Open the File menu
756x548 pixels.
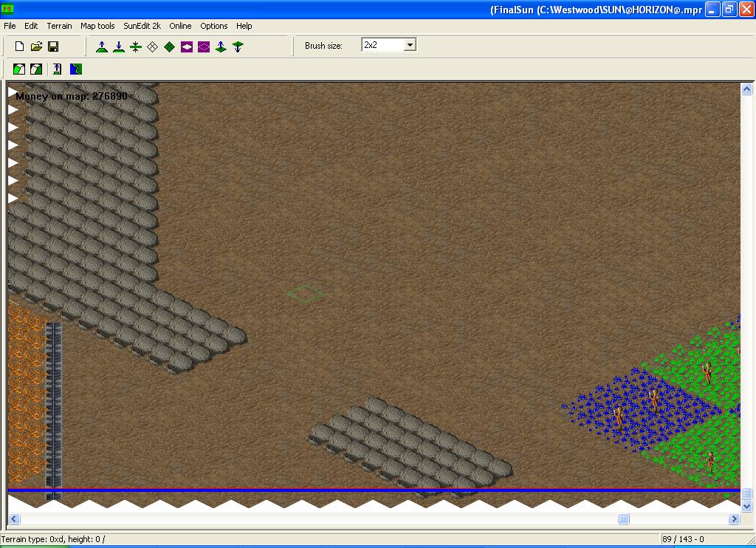click(x=10, y=26)
